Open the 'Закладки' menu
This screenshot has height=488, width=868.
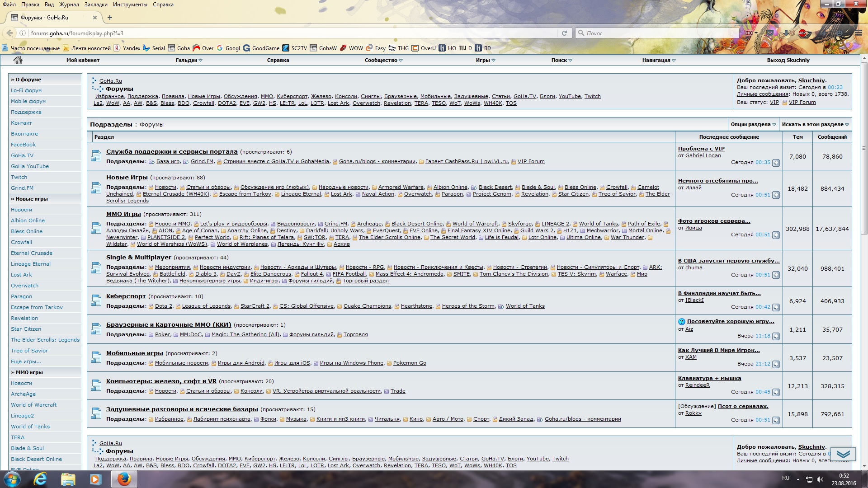[x=95, y=5]
